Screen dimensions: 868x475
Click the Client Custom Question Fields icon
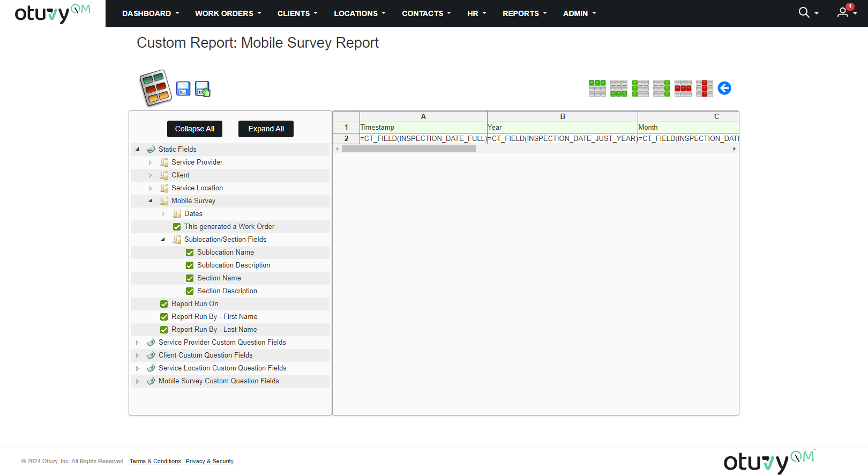151,355
